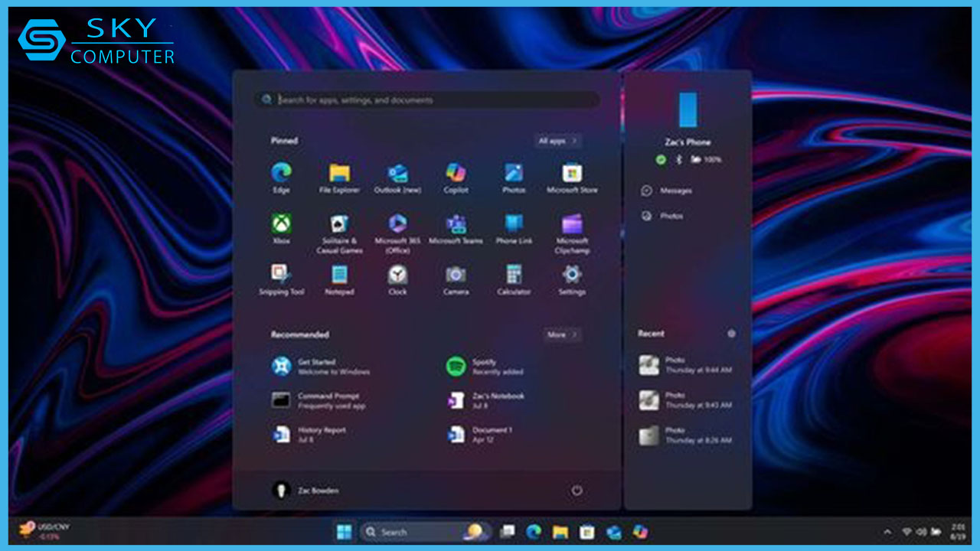Viewport: 980px width, 551px height.
Task: Open network and volume quick settings
Action: pos(921,532)
